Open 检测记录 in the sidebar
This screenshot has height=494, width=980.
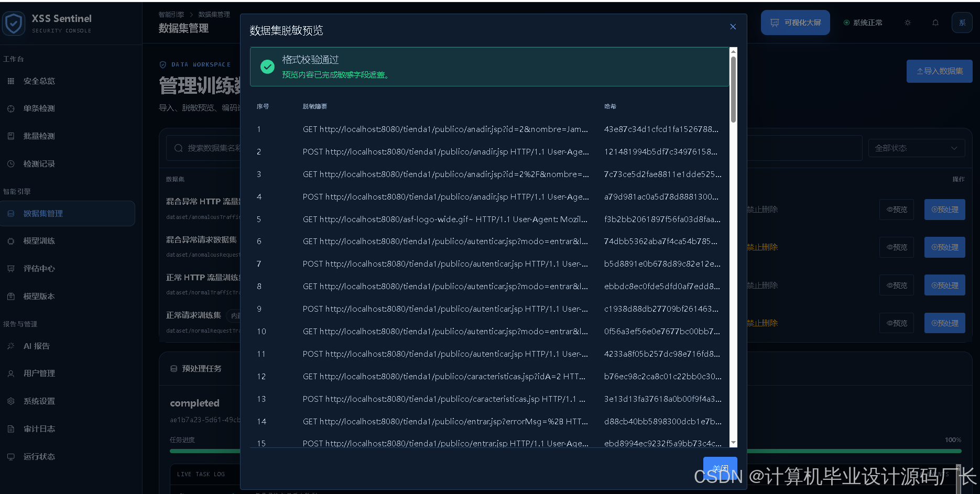39,164
